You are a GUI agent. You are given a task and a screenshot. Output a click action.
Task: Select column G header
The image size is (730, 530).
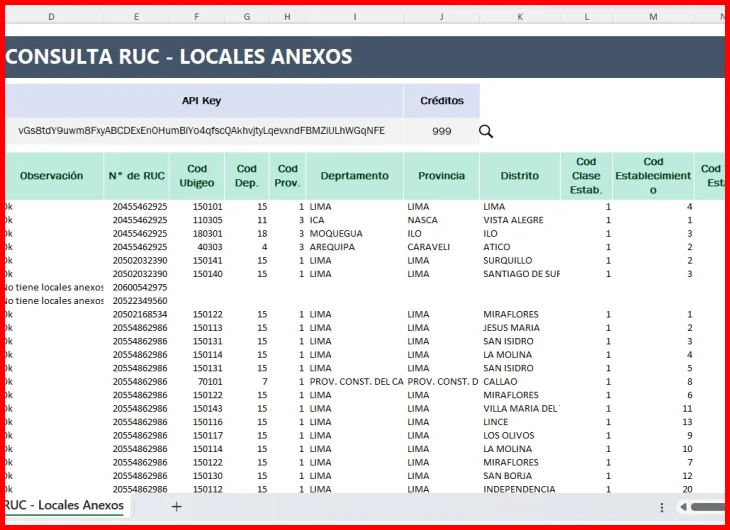(247, 17)
